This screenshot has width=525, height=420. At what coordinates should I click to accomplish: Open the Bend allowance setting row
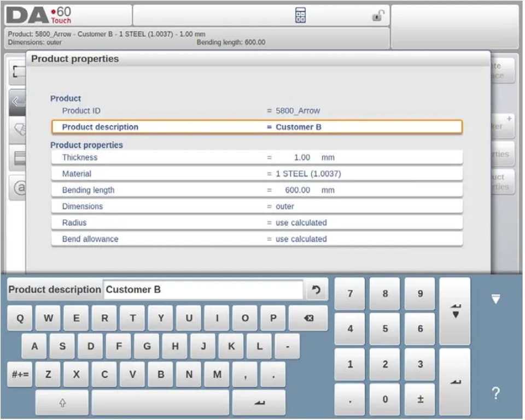pyautogui.click(x=257, y=240)
